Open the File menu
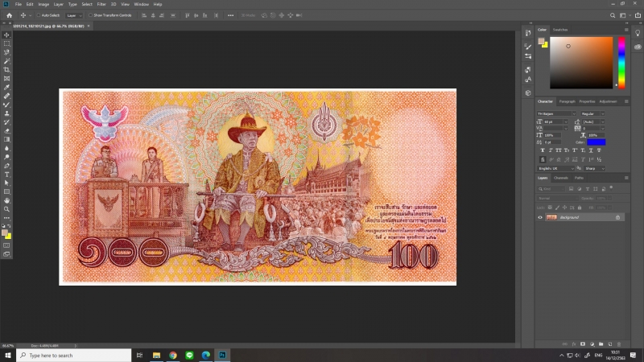This screenshot has height=362, width=644. [19, 4]
